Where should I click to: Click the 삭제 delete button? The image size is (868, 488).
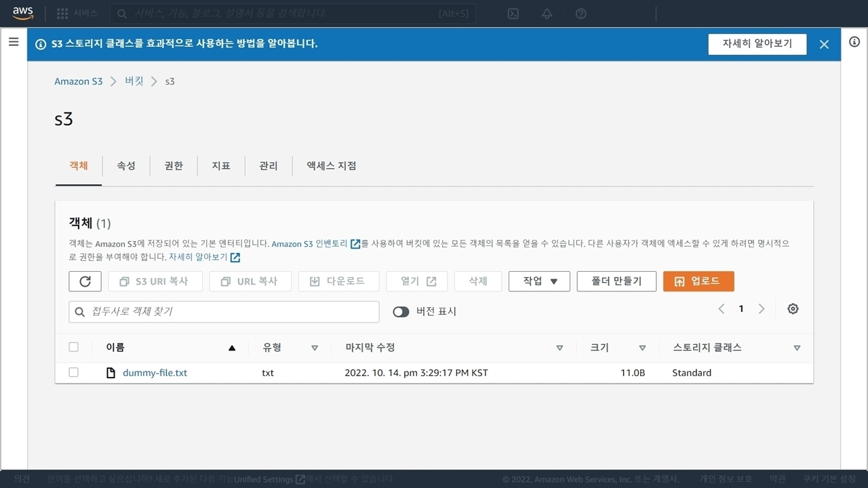(x=478, y=281)
